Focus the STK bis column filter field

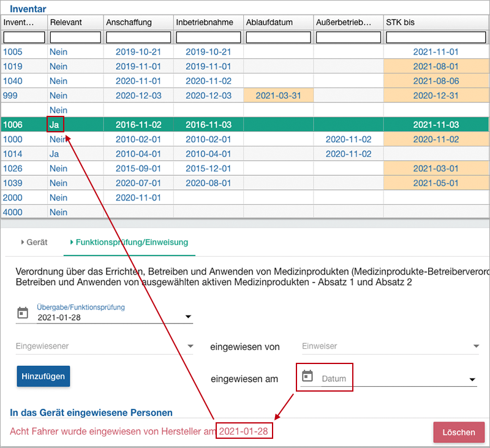436,37
